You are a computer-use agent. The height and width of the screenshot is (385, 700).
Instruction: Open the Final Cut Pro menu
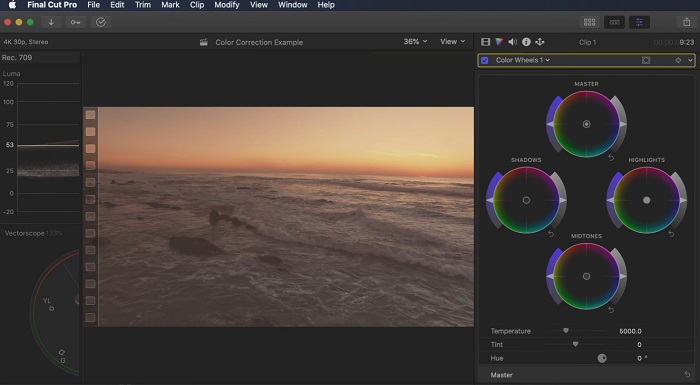52,5
